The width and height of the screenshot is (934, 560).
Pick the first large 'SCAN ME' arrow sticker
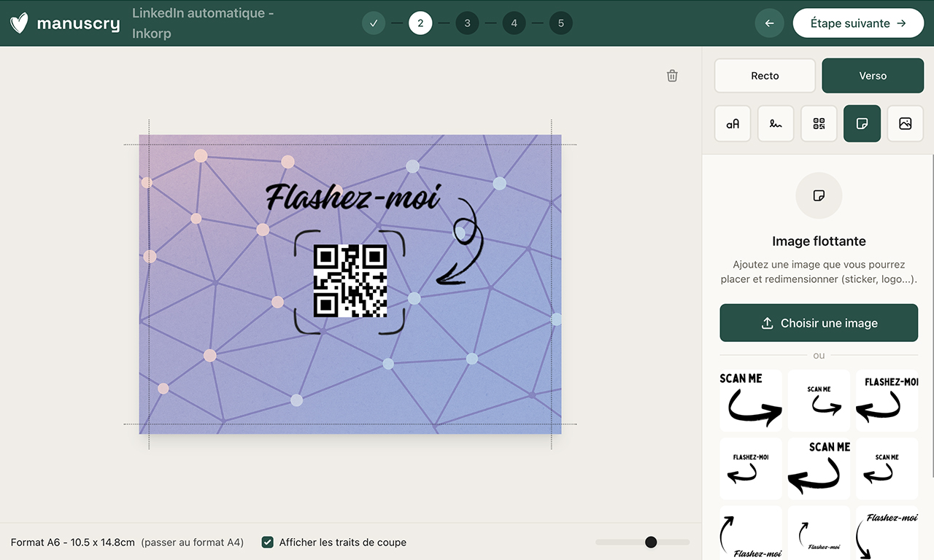pos(750,400)
